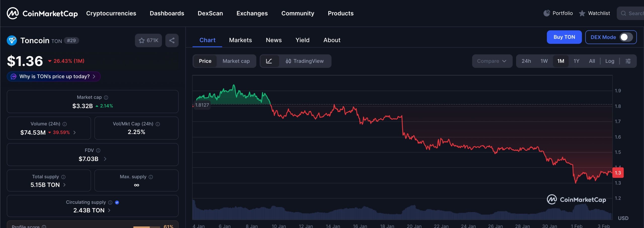Select the 24h time range
644x228 pixels.
pos(526,61)
